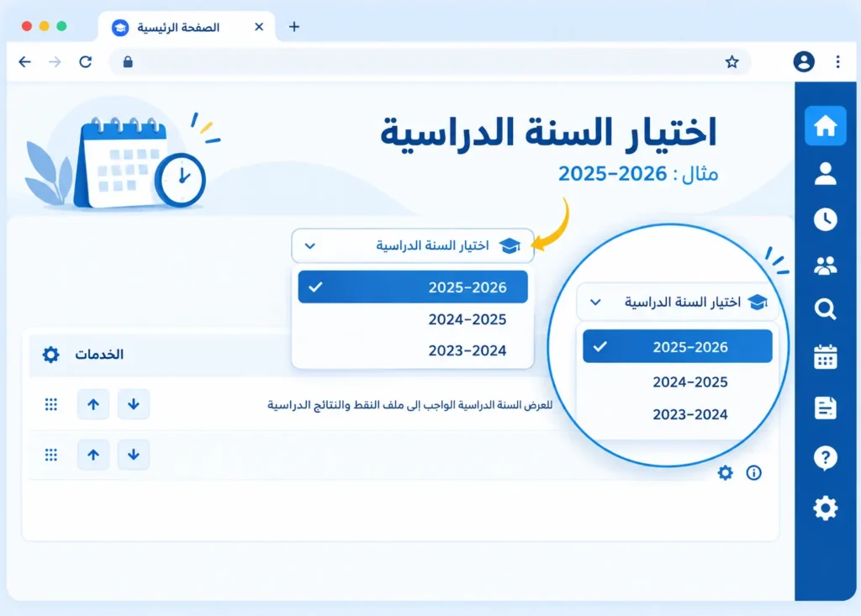Click the للعرض السنة الدراسية description text
This screenshot has width=861, height=616.
409,405
